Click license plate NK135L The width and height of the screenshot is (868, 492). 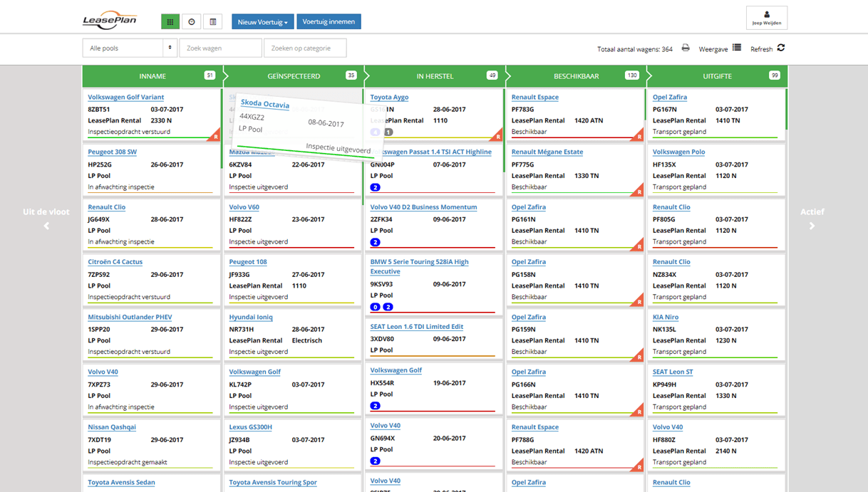pos(665,330)
